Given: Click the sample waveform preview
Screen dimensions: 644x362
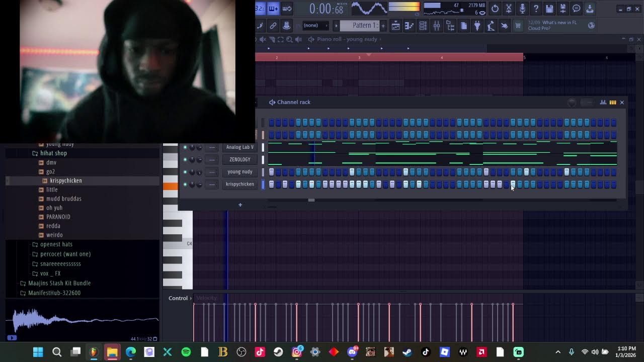Looking at the screenshot, I should (83, 321).
